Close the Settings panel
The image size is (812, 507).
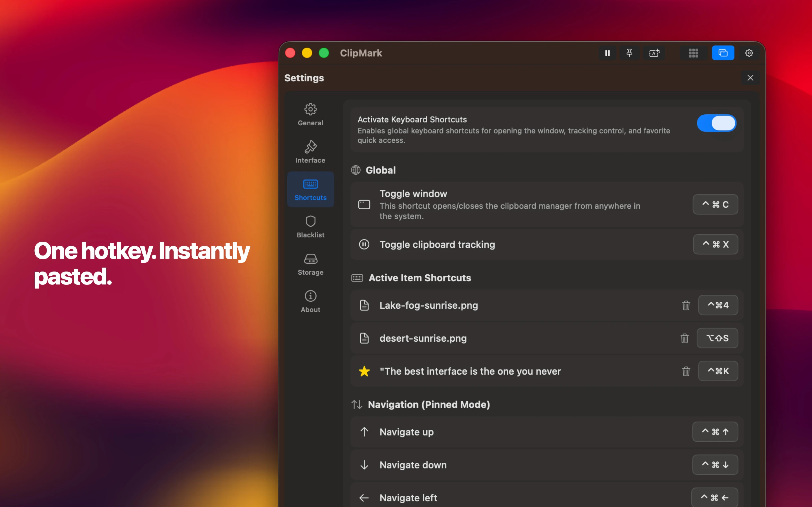(x=751, y=77)
